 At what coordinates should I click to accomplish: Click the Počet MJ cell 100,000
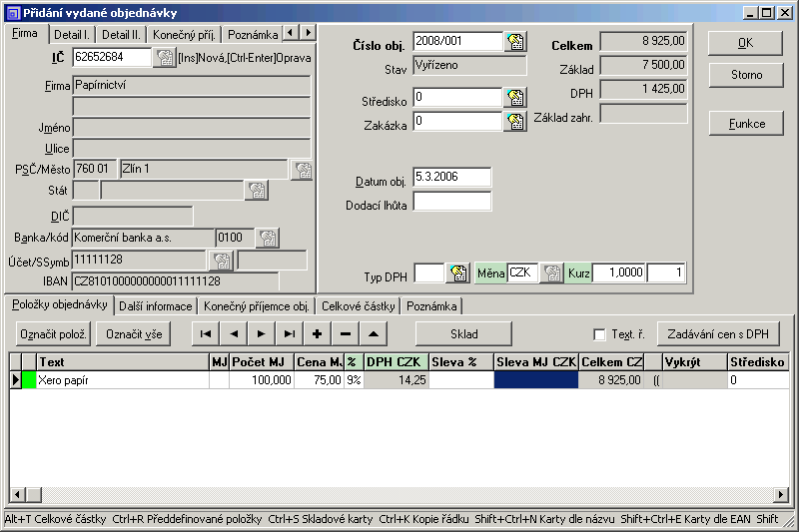[x=262, y=379]
